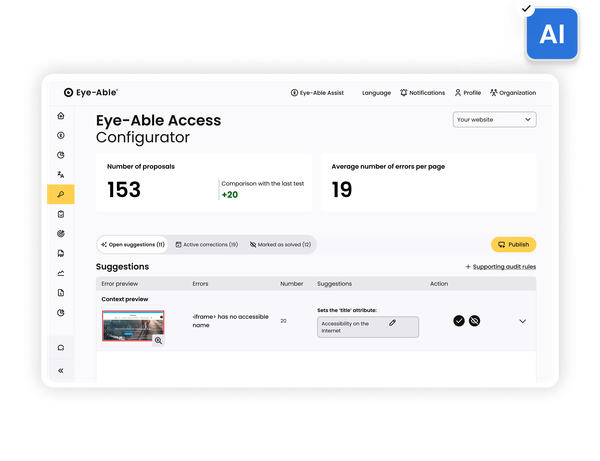Select the Open suggestions tab
The width and height of the screenshot is (600, 461).
pyautogui.click(x=133, y=244)
